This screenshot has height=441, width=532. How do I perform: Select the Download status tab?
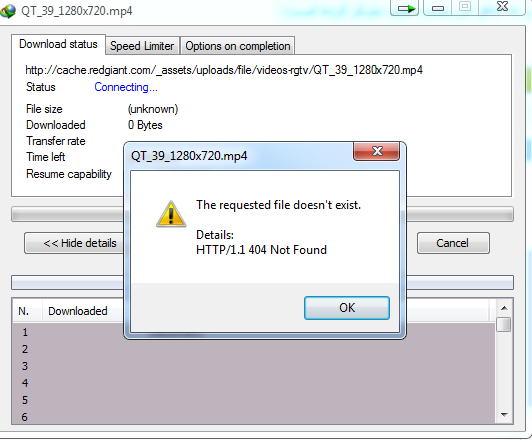pyautogui.click(x=58, y=44)
